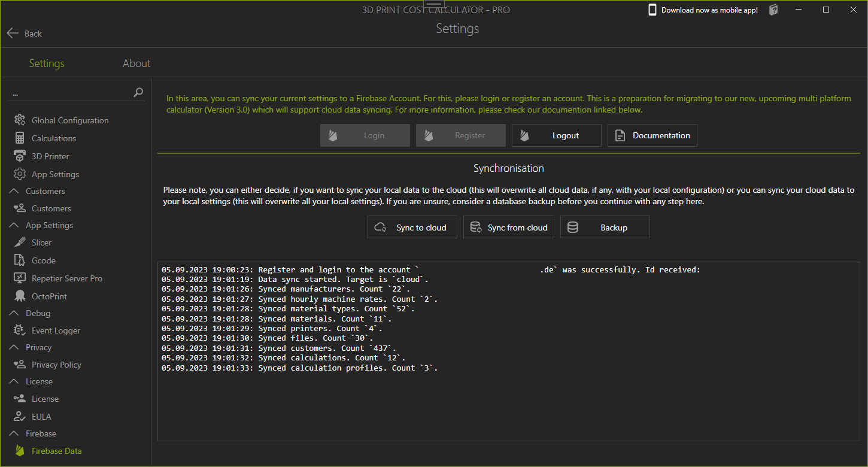868x467 pixels.
Task: Click the Sync from cloud button
Action: coord(509,228)
